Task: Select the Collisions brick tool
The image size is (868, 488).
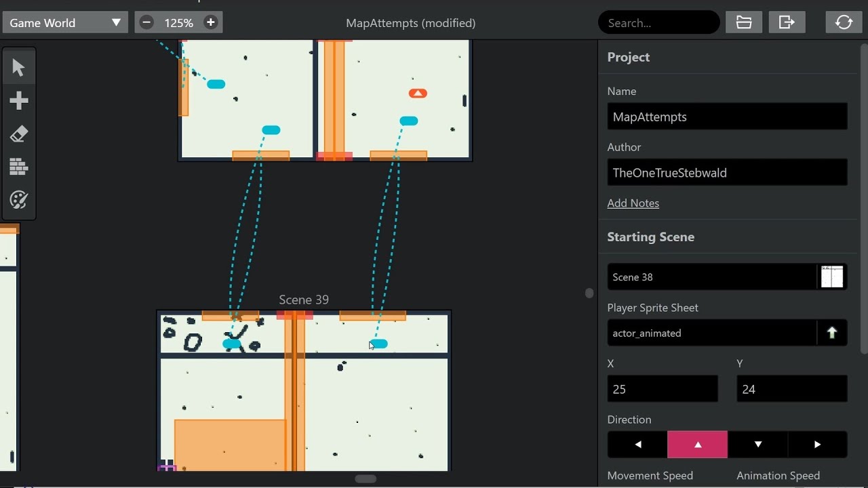Action: pos(18,167)
